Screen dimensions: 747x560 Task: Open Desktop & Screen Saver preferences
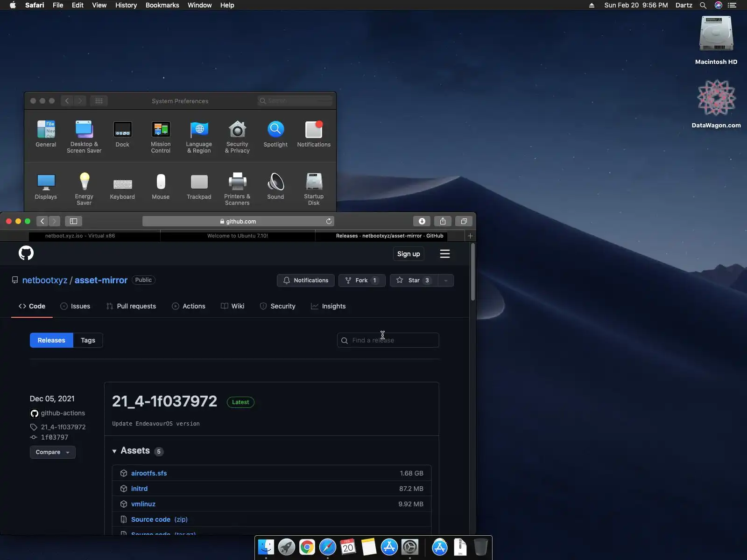pyautogui.click(x=84, y=137)
